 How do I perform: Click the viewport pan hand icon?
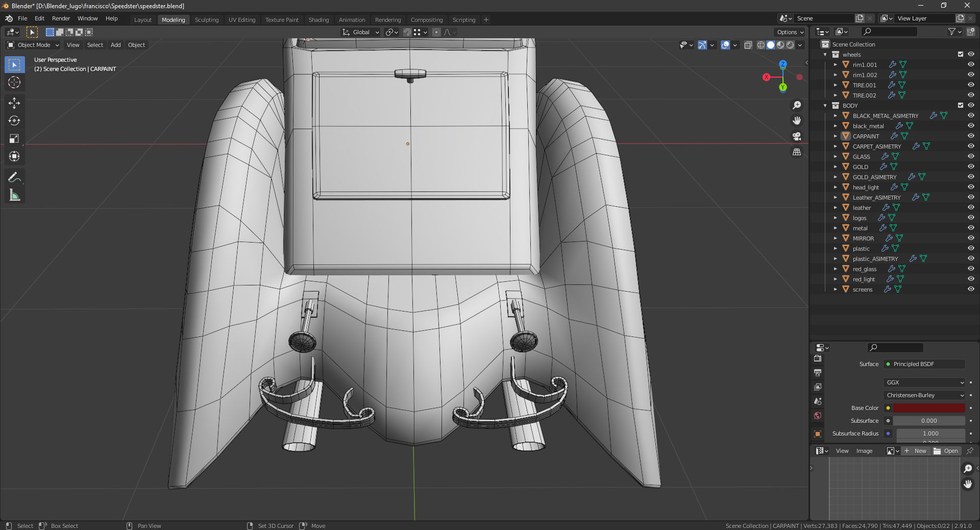click(x=796, y=121)
